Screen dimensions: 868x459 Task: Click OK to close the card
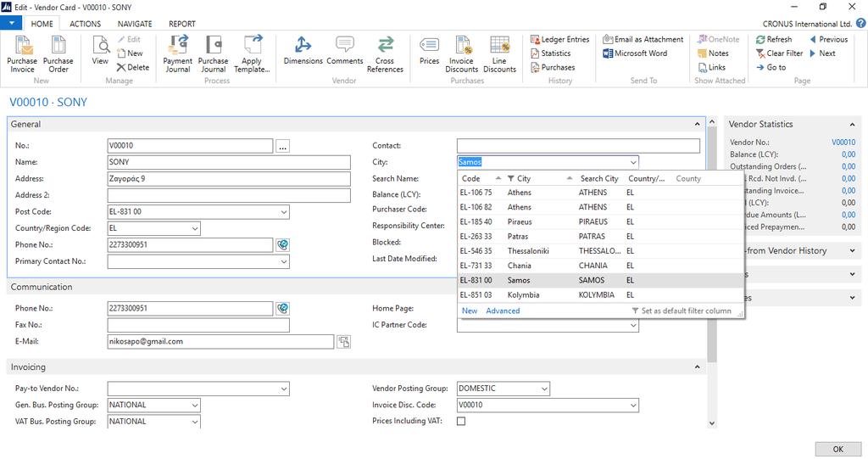click(838, 449)
